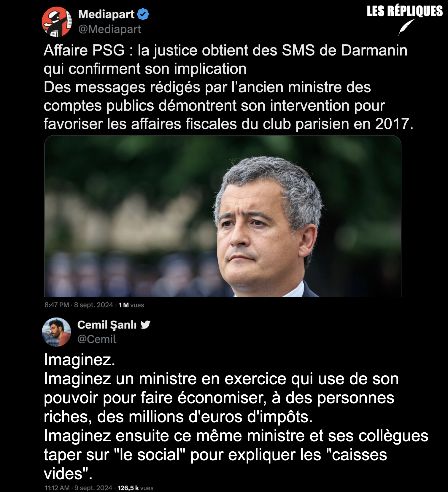Open the Mediapart display name
Viewport: 448px width, 492px height.
(x=106, y=14)
